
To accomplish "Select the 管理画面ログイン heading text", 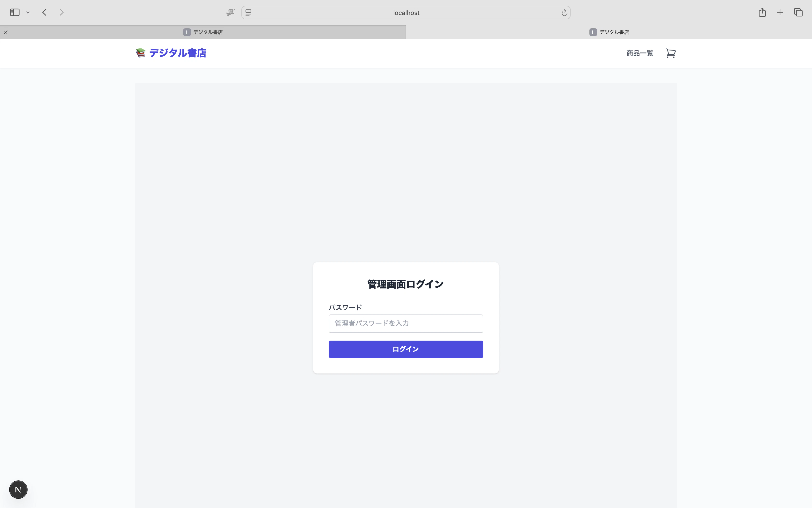I will point(406,284).
